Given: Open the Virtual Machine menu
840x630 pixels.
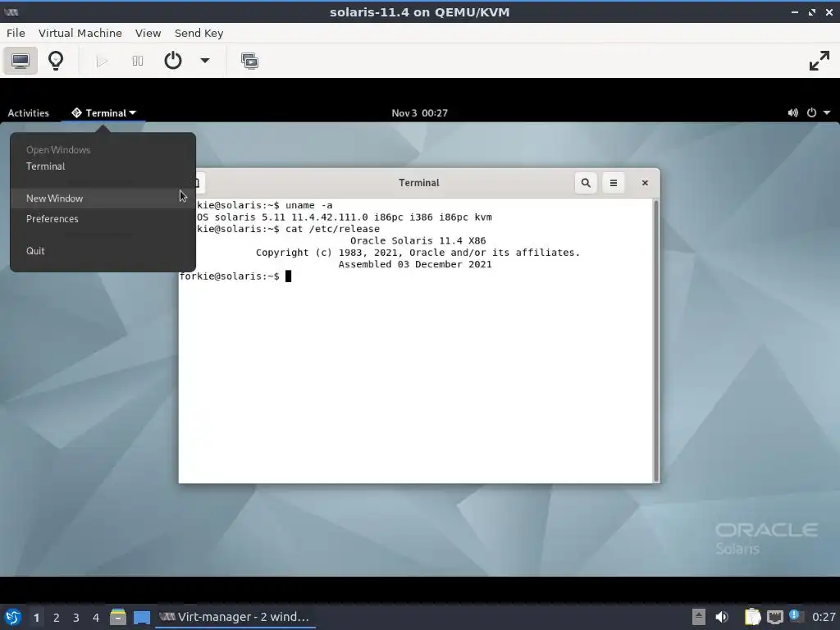Looking at the screenshot, I should 80,33.
